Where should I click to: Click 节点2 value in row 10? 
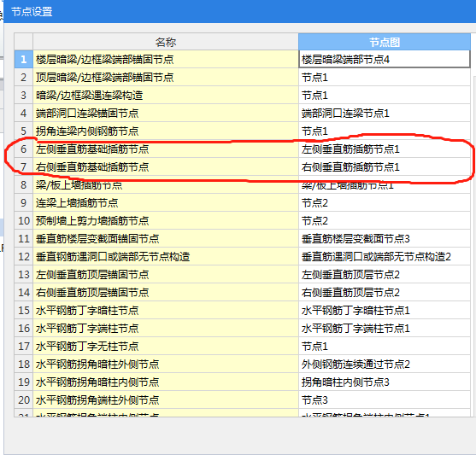[385, 220]
